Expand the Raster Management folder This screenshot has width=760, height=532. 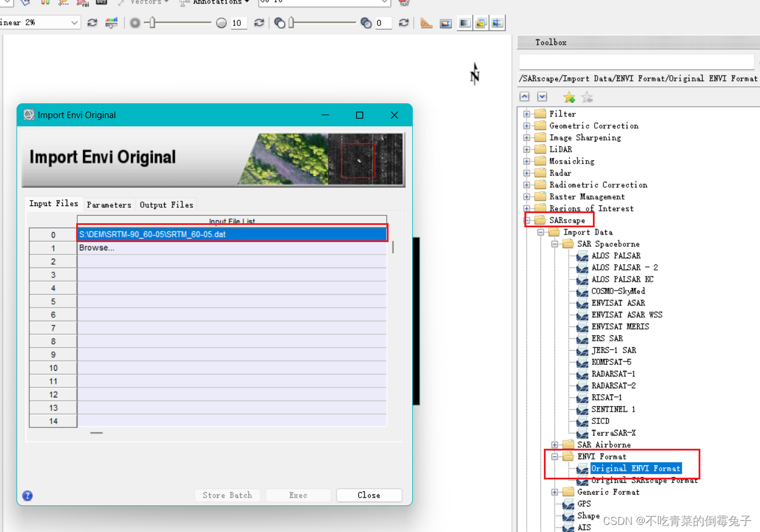[526, 197]
